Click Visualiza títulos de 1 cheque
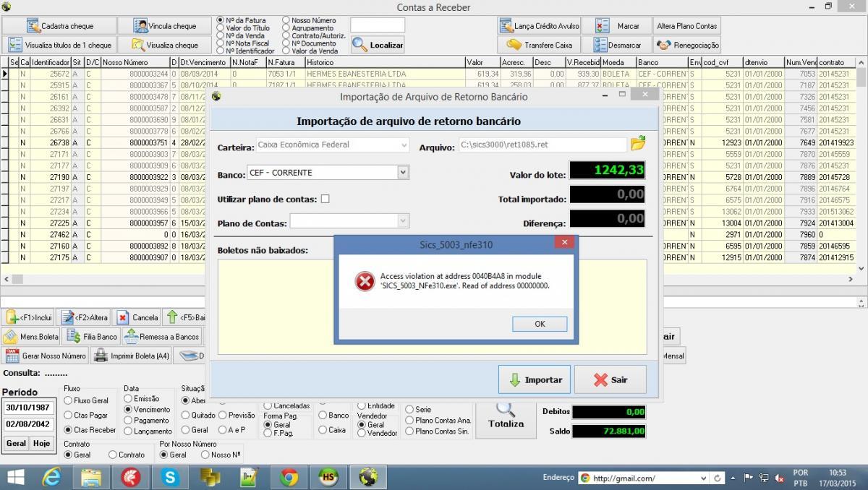The height and width of the screenshot is (490, 868). coord(59,45)
